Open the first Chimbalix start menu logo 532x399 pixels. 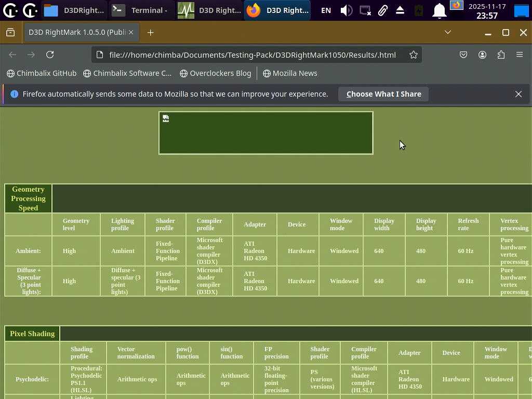(x=10, y=10)
